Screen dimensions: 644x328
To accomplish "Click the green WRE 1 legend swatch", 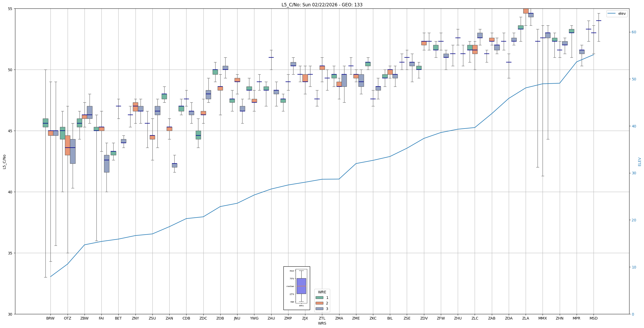I will point(319,298).
